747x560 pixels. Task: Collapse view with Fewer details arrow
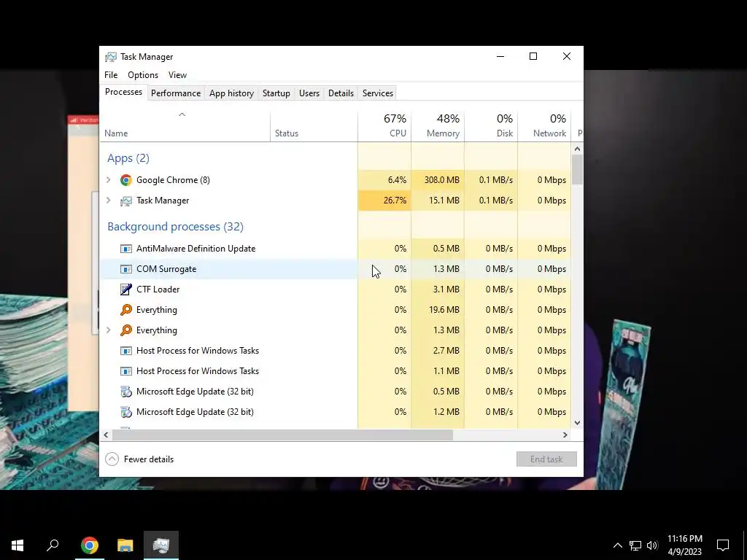[112, 459]
